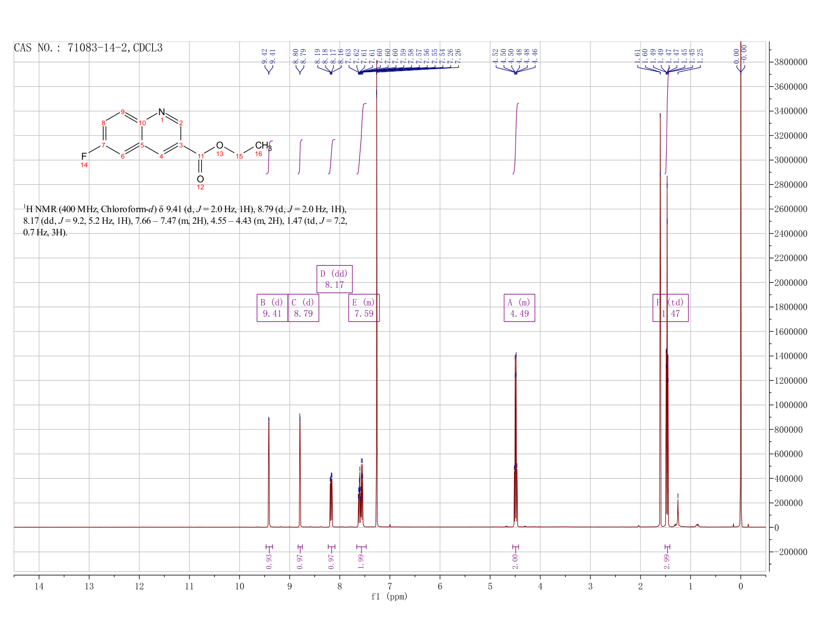This screenshot has height=644, width=834.
Task: Select multiplet label E (m) 7.59
Action: point(364,308)
